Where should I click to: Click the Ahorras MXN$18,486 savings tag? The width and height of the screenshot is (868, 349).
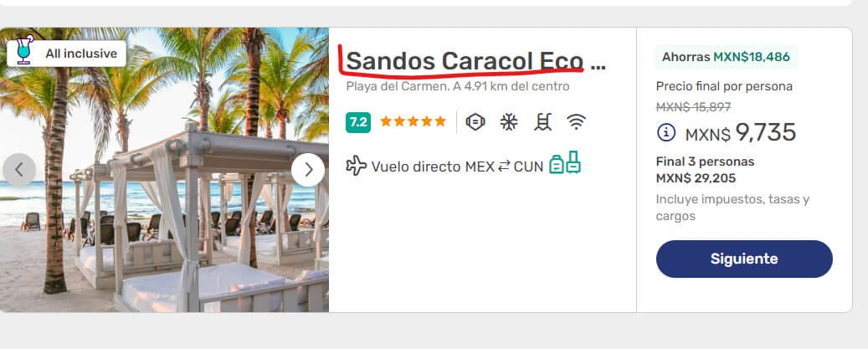[x=726, y=57]
